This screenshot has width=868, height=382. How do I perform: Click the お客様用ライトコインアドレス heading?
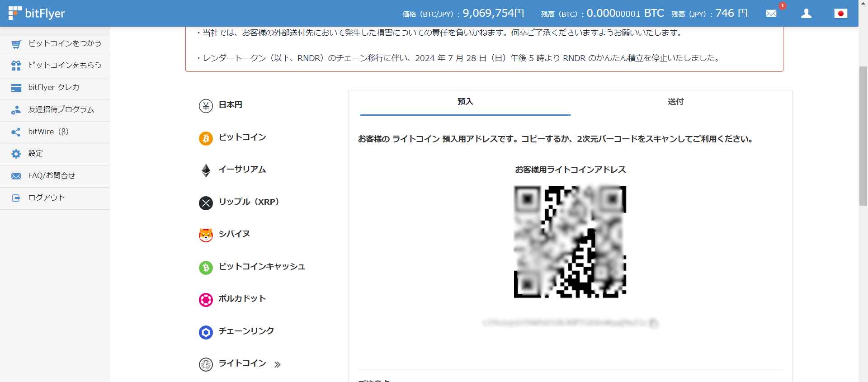click(x=570, y=170)
